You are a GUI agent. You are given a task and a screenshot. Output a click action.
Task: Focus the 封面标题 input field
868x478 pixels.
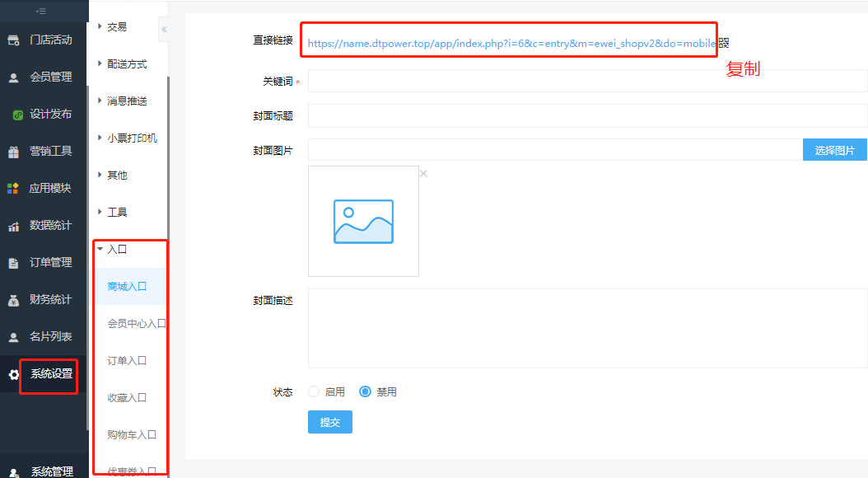[x=588, y=115]
